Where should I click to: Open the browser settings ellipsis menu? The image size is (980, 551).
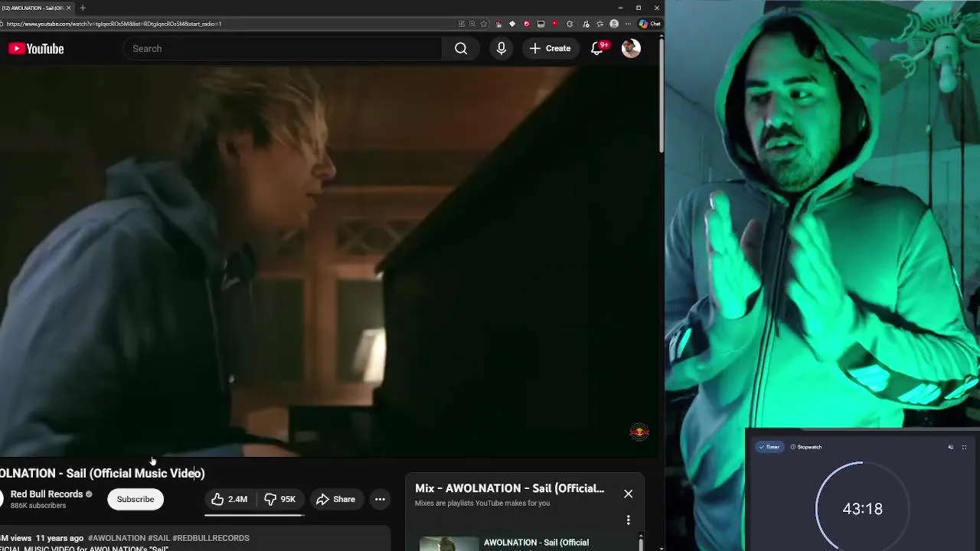click(629, 24)
